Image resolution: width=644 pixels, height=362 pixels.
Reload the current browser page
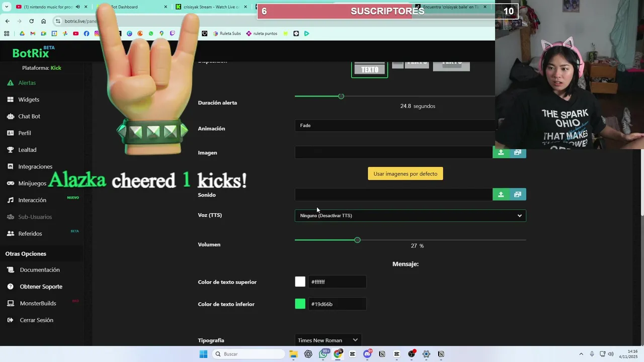click(x=31, y=21)
